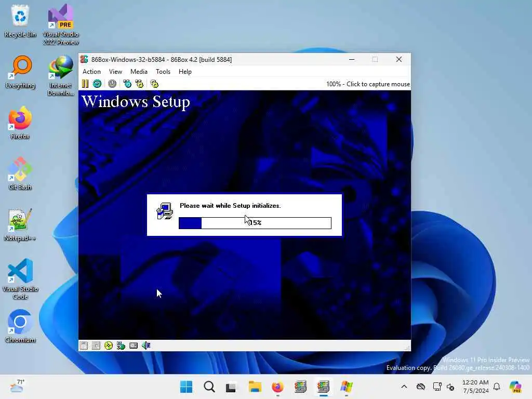The image size is (532, 399).
Task: Open the View menu
Action: pos(115,72)
